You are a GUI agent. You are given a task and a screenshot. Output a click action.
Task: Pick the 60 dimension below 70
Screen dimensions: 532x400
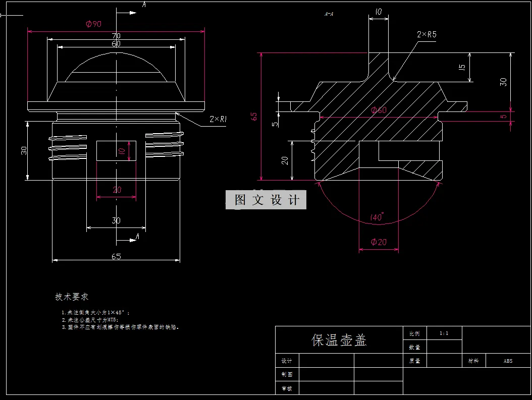tap(116, 43)
